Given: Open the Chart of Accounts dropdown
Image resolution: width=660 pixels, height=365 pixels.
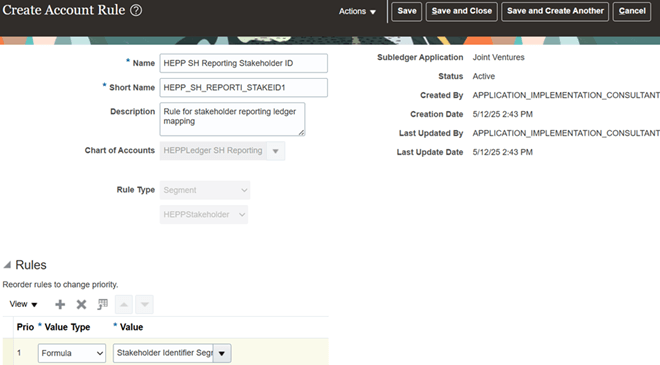Looking at the screenshot, I should tap(276, 151).
